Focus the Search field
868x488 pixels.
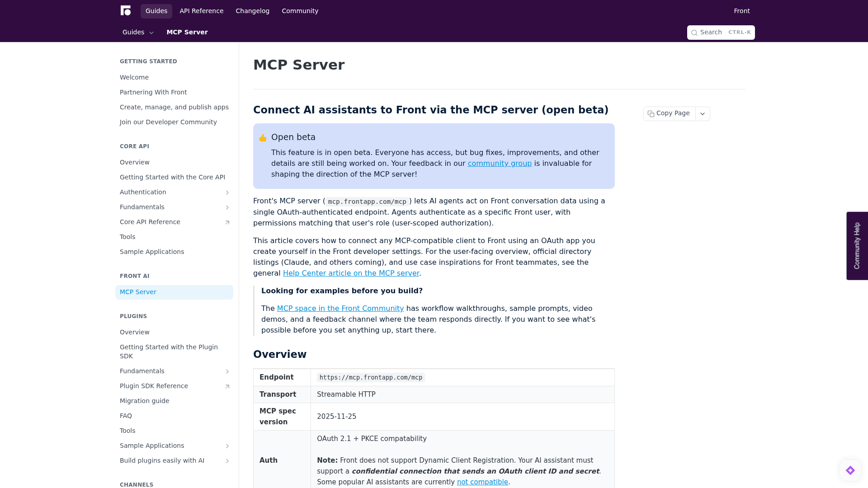click(721, 33)
